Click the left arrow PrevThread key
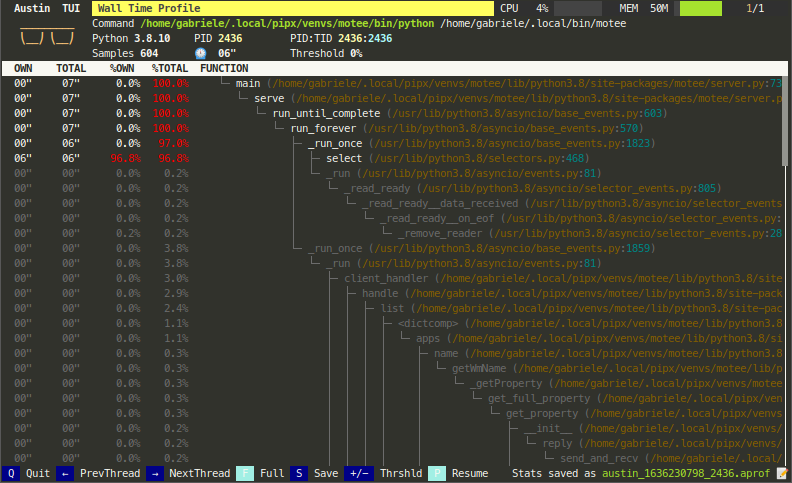 click(x=64, y=473)
